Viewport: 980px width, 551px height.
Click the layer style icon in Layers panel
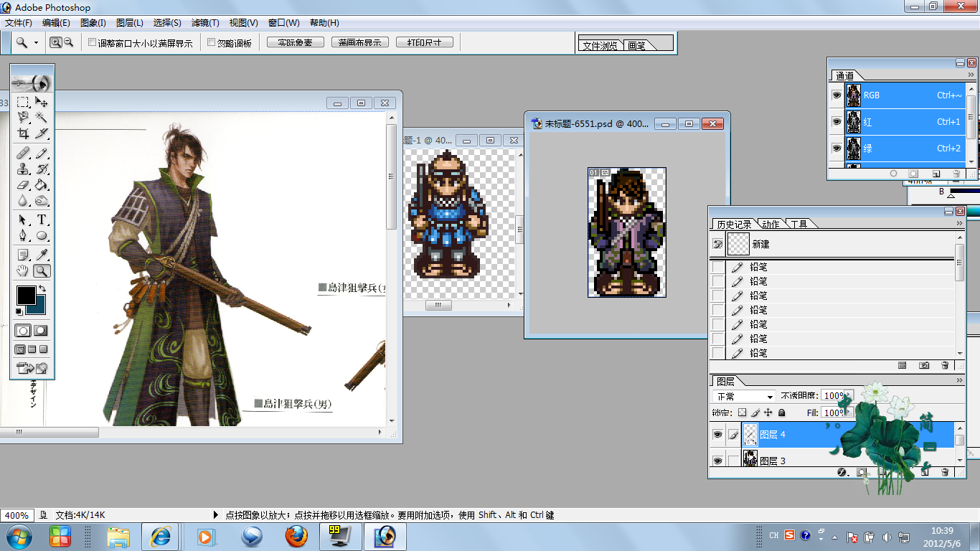[x=842, y=472]
